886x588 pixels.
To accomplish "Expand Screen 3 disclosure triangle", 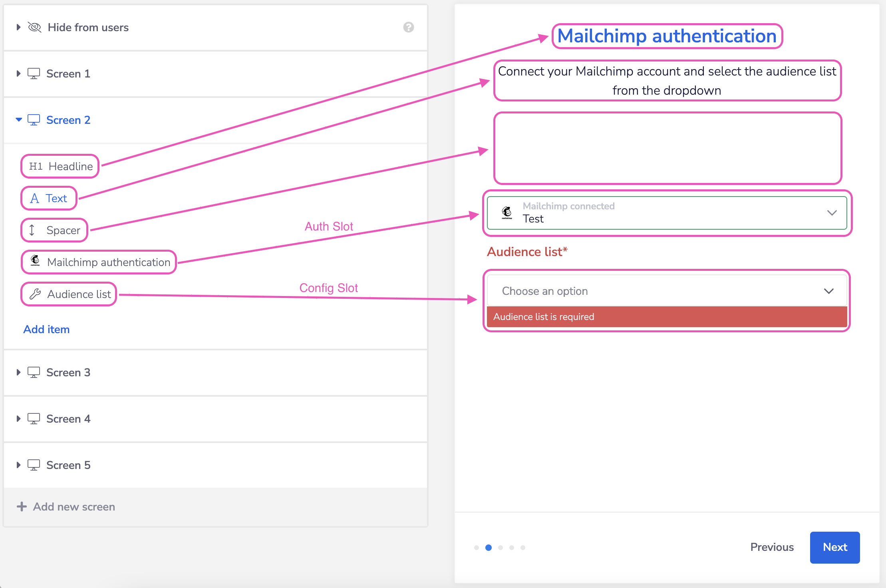I will pyautogui.click(x=18, y=372).
